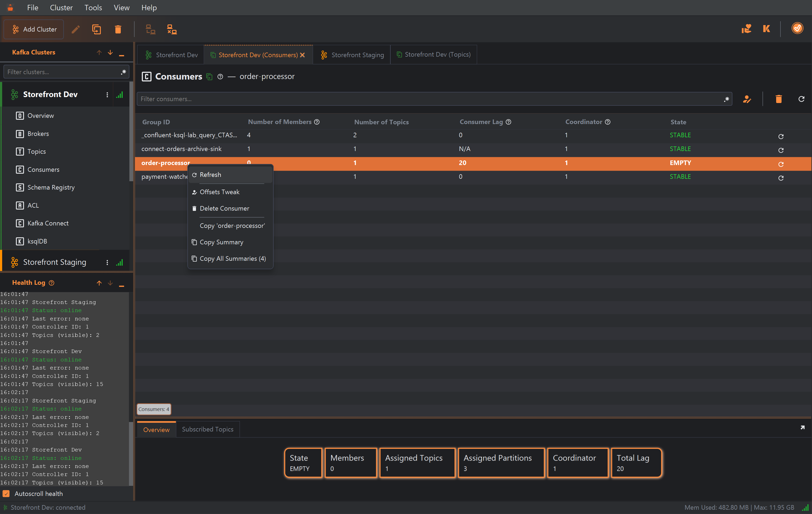Switch to the Storefront Staging tab
The height and width of the screenshot is (514, 812).
click(352, 55)
